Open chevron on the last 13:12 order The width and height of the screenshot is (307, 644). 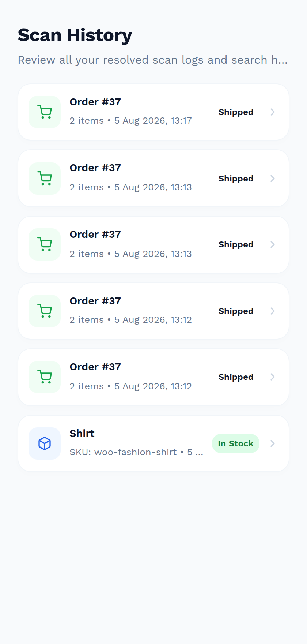point(273,377)
